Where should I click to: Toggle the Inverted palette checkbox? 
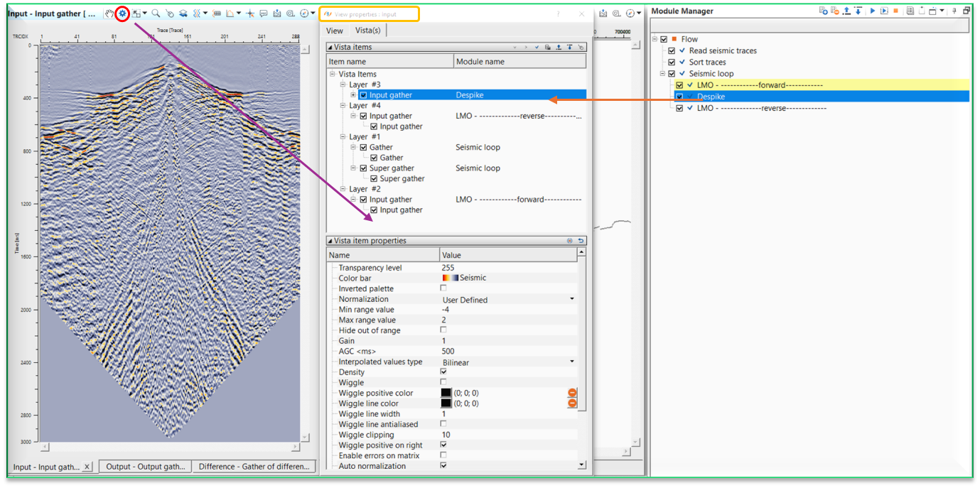[x=443, y=288]
